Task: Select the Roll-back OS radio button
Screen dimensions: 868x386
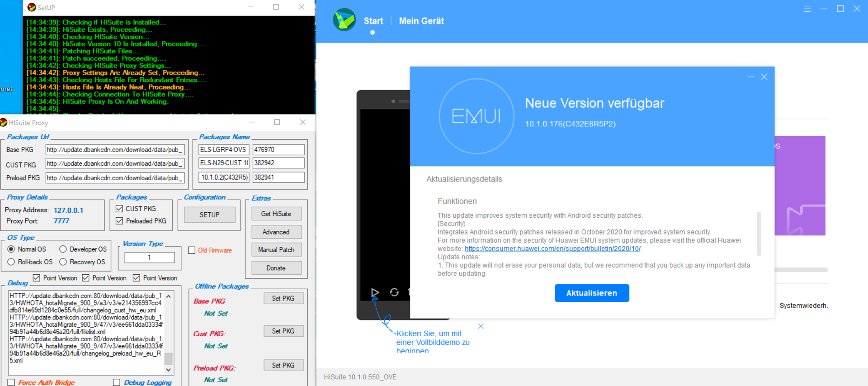Action: pyautogui.click(x=11, y=262)
